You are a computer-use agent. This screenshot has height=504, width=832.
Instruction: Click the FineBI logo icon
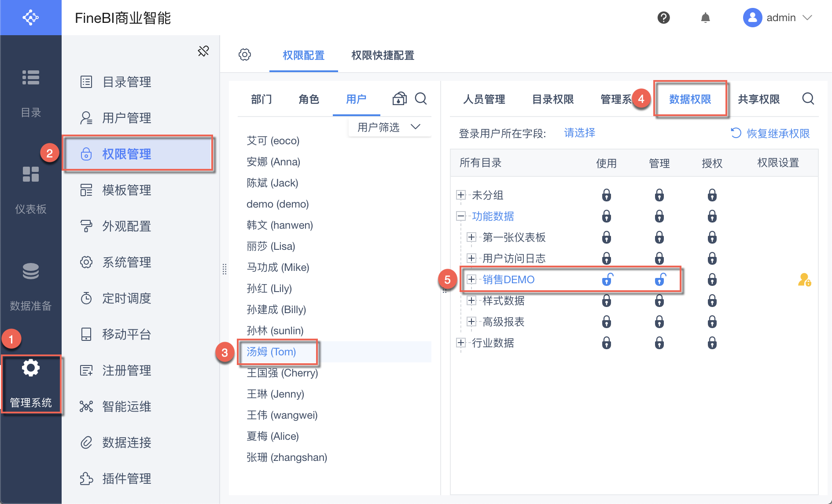(x=31, y=18)
